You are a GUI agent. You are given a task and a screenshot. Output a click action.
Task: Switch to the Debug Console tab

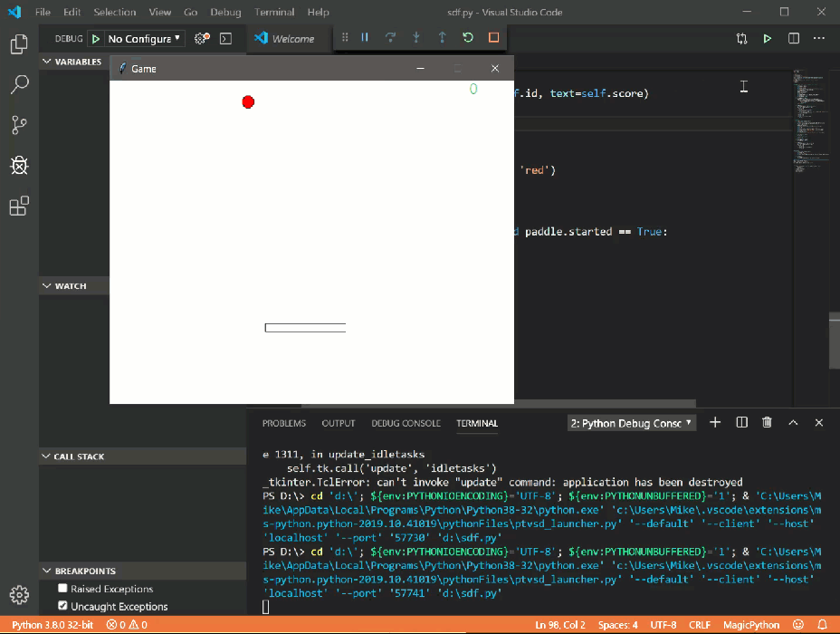coord(406,423)
